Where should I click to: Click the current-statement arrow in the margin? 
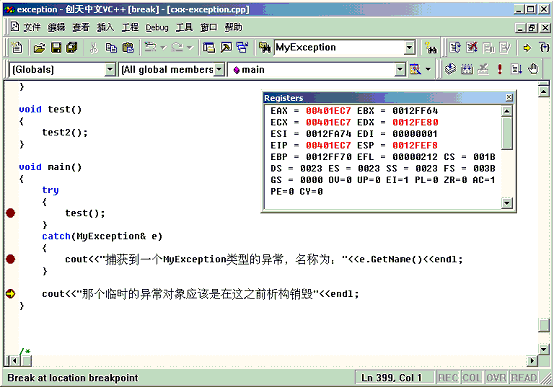click(11, 294)
